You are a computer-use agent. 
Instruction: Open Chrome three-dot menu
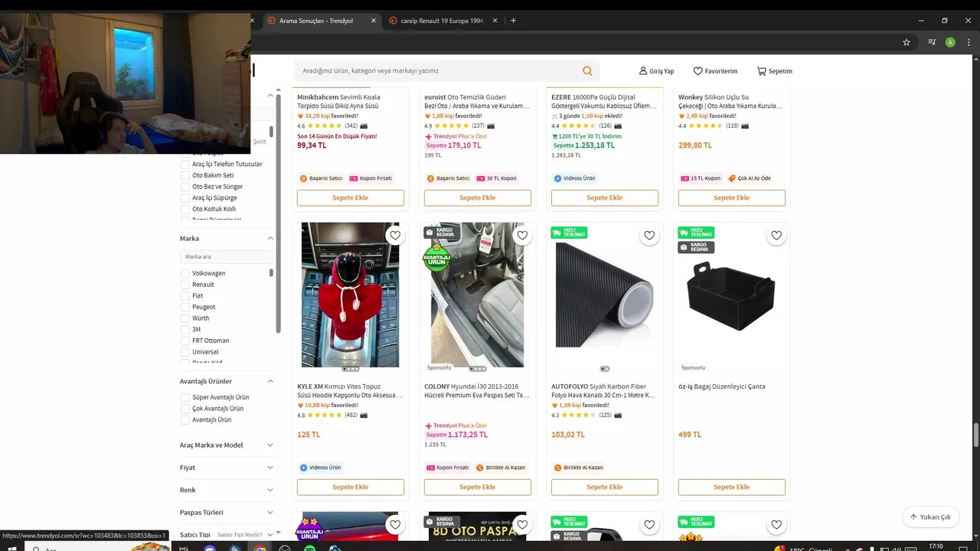968,42
